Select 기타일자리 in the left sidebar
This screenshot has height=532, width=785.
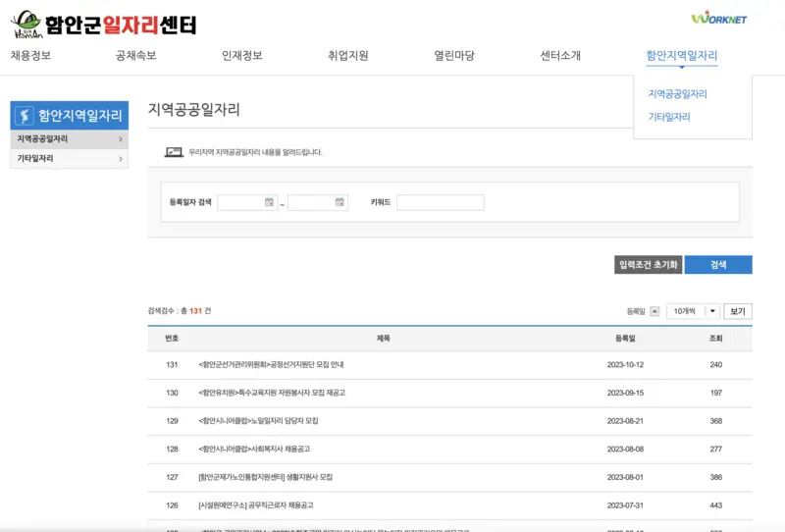69,159
